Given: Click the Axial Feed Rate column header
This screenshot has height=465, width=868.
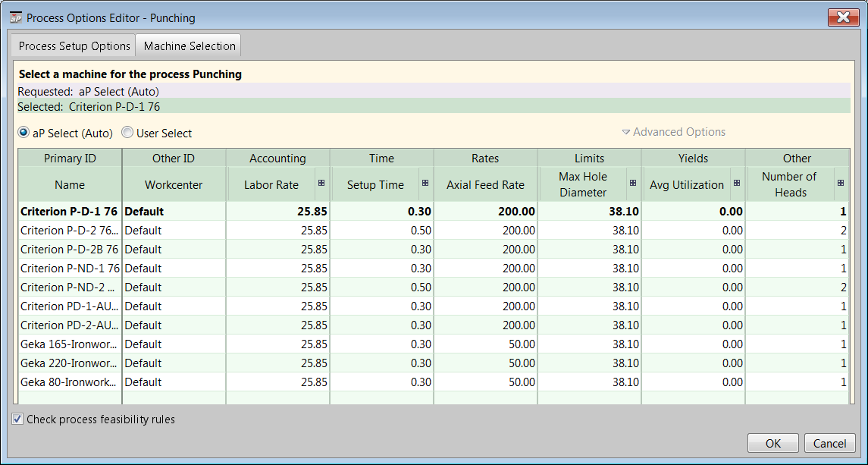Looking at the screenshot, I should coord(485,184).
